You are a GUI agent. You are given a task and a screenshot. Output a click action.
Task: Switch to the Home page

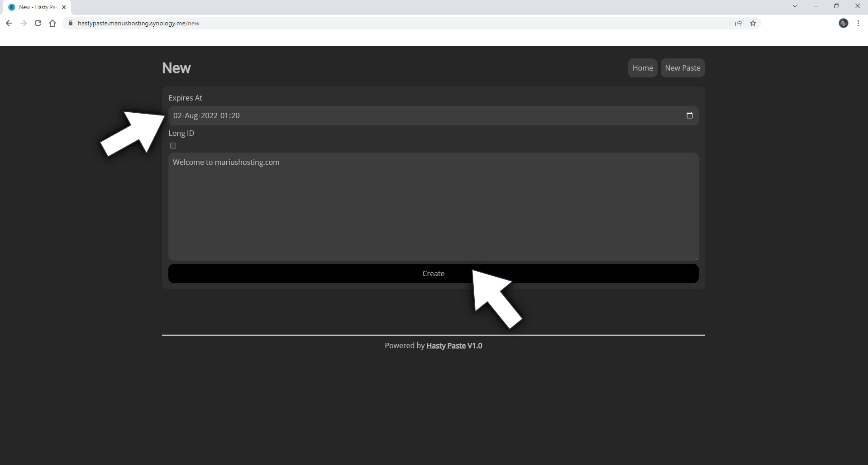(x=643, y=67)
